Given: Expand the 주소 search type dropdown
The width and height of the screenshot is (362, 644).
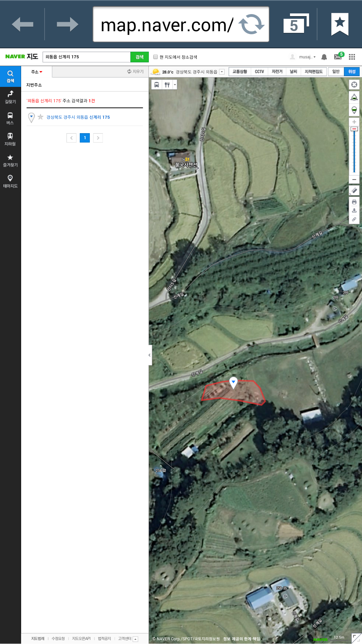Looking at the screenshot, I should pyautogui.click(x=37, y=72).
